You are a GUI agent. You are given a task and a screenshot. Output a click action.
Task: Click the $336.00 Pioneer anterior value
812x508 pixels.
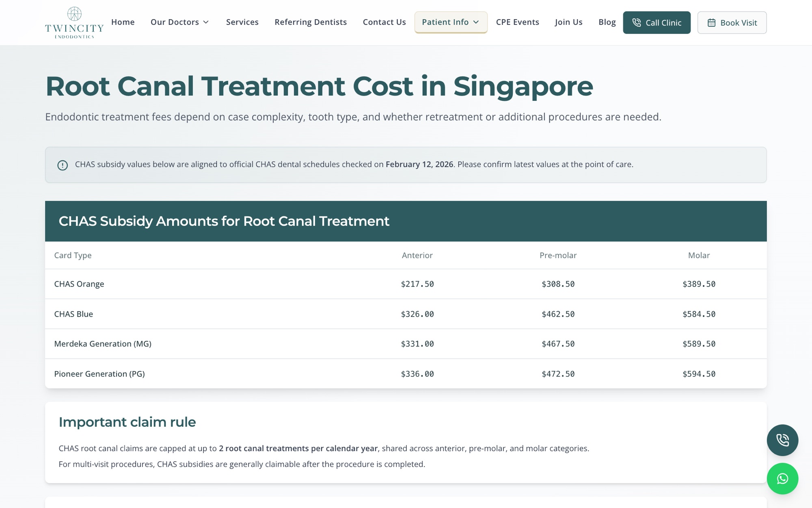(417, 374)
